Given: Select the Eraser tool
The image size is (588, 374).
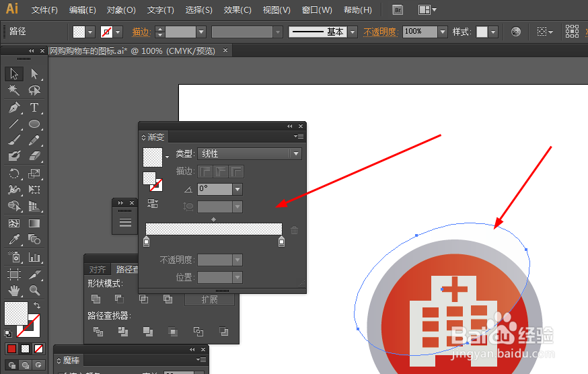Looking at the screenshot, I should pos(34,155).
